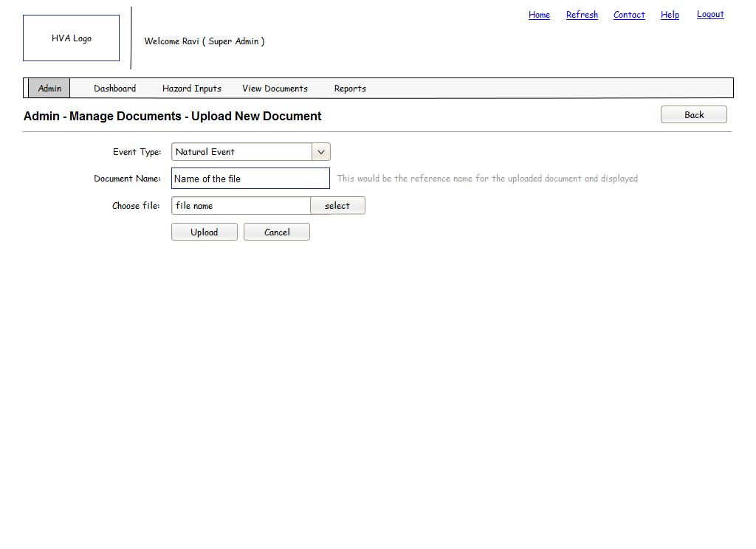Go to the Hazard Inputs tab
Viewport: 756px width, 549px height.
(192, 89)
